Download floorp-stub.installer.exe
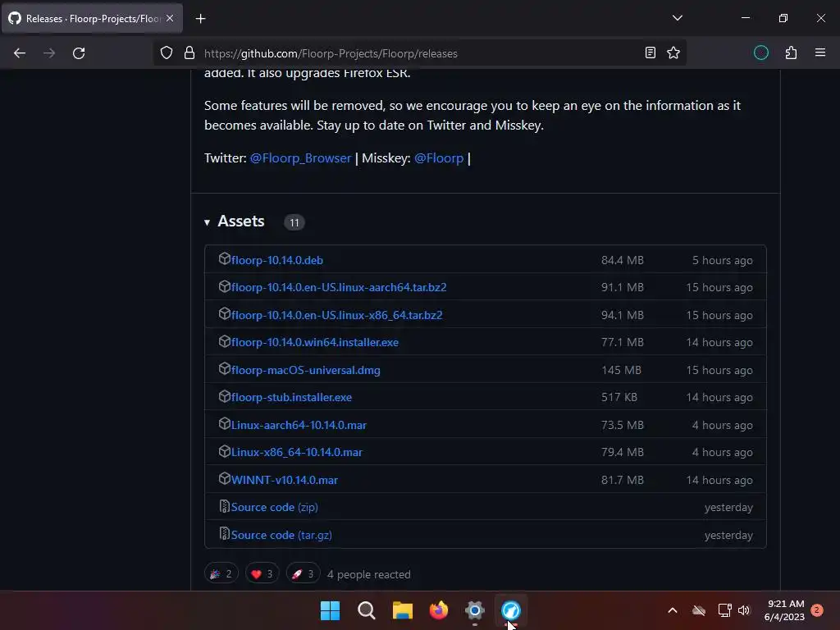The image size is (840, 630). (x=291, y=398)
